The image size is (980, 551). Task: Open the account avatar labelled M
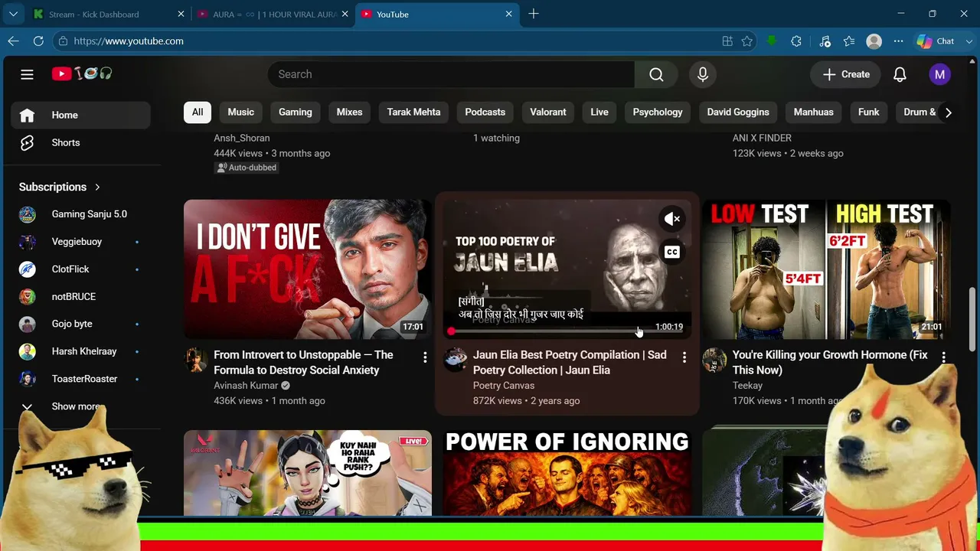939,74
